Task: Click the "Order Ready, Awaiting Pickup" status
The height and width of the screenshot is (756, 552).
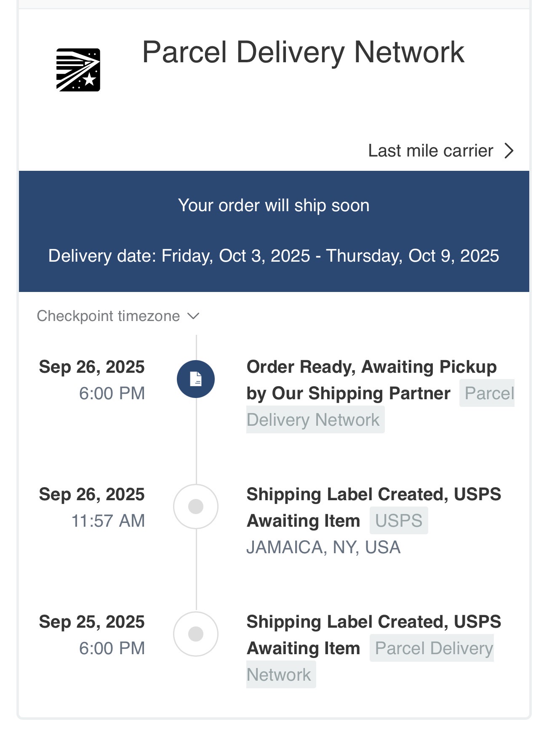Action: [371, 367]
